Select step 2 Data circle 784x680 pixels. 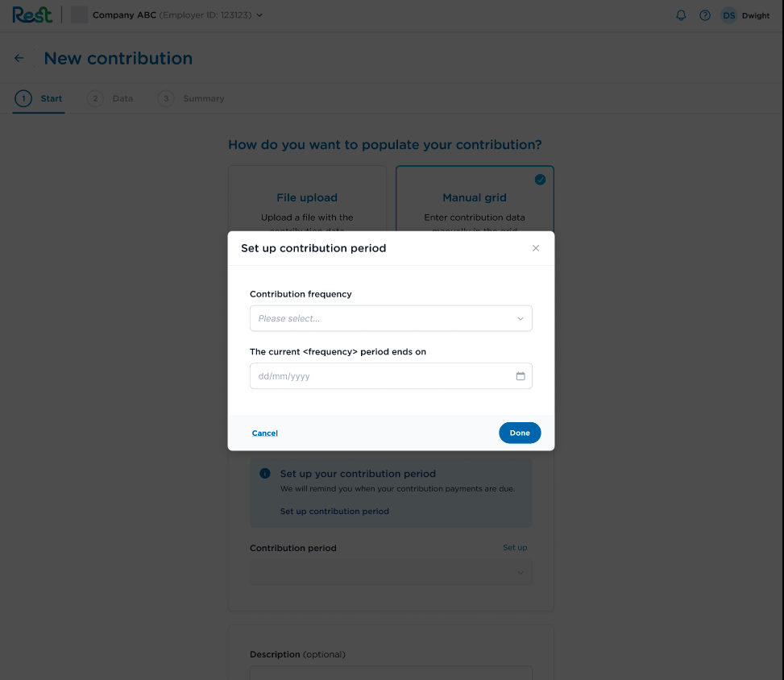[x=94, y=98]
